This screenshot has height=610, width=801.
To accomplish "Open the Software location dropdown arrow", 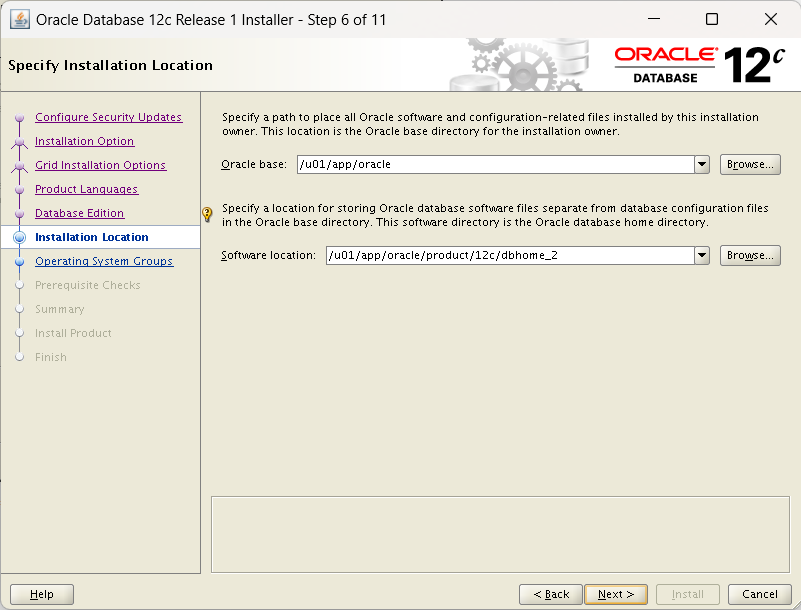I will pos(702,255).
